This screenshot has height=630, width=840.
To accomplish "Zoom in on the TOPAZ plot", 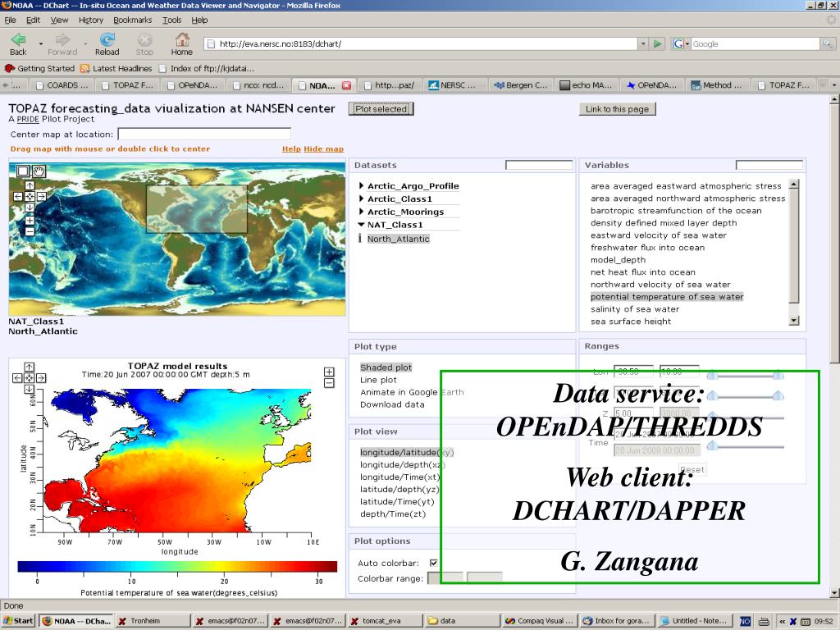I will 329,372.
